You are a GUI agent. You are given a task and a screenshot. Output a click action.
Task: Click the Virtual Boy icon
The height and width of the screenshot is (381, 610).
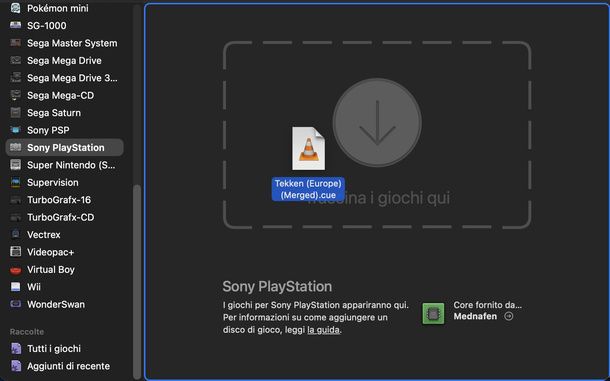pyautogui.click(x=16, y=269)
